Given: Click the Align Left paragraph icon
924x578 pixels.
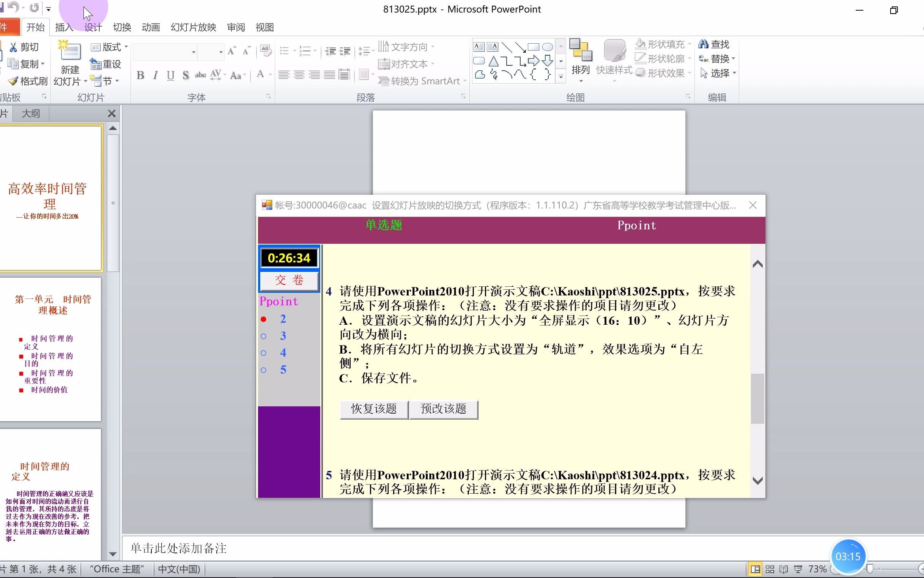Looking at the screenshot, I should [283, 75].
